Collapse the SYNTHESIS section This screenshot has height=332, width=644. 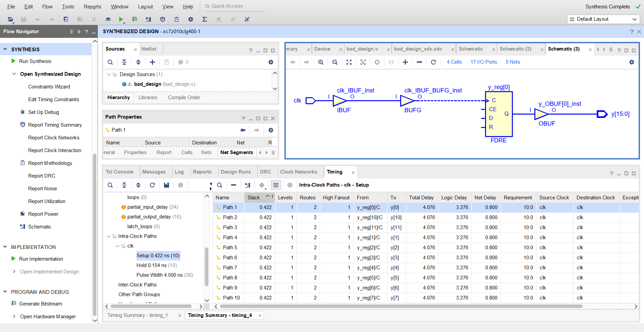(x=5, y=49)
